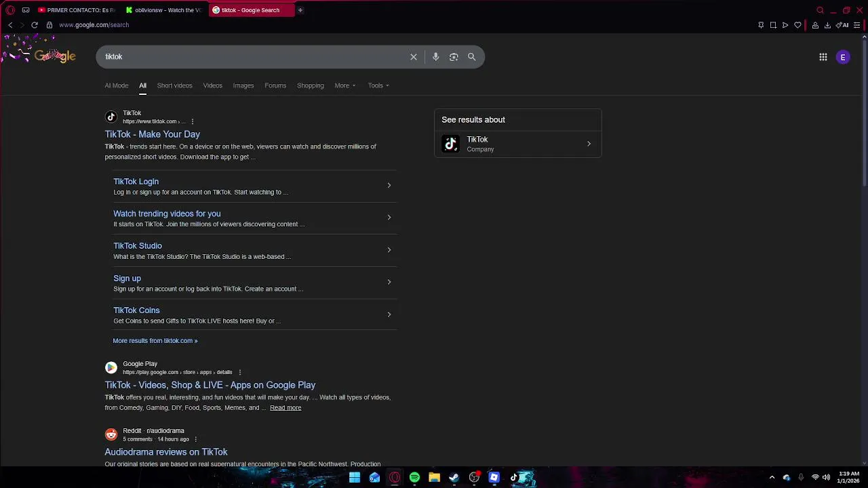
Task: Go back to the previous page
Action: tap(10, 25)
